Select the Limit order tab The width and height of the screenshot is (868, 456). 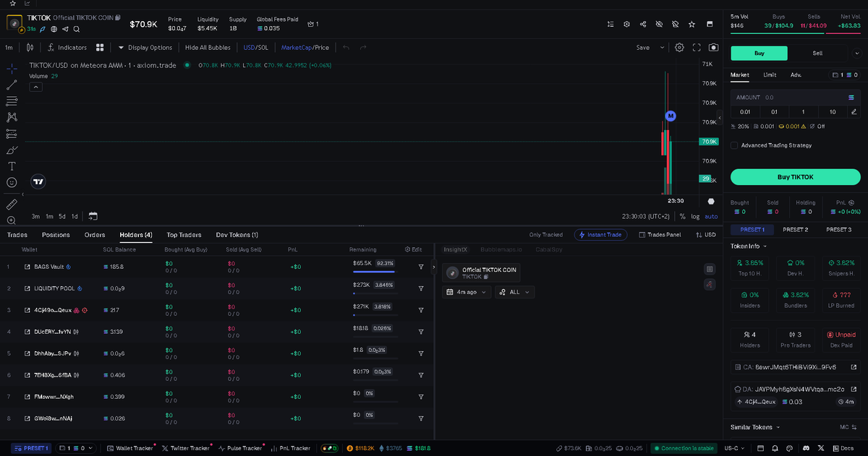click(x=770, y=74)
